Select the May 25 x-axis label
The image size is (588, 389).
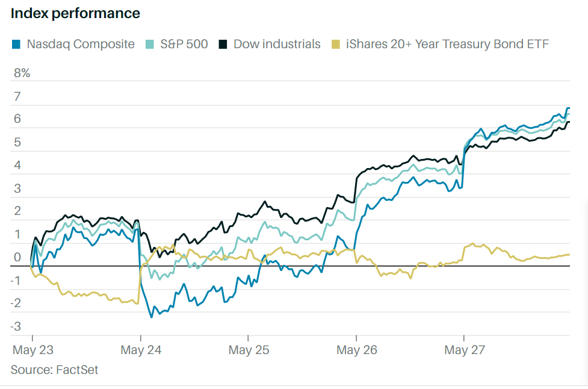point(247,350)
